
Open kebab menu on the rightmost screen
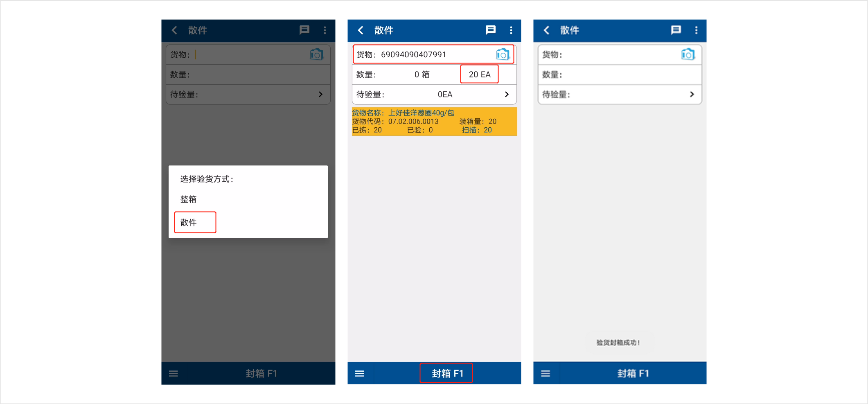click(x=696, y=30)
